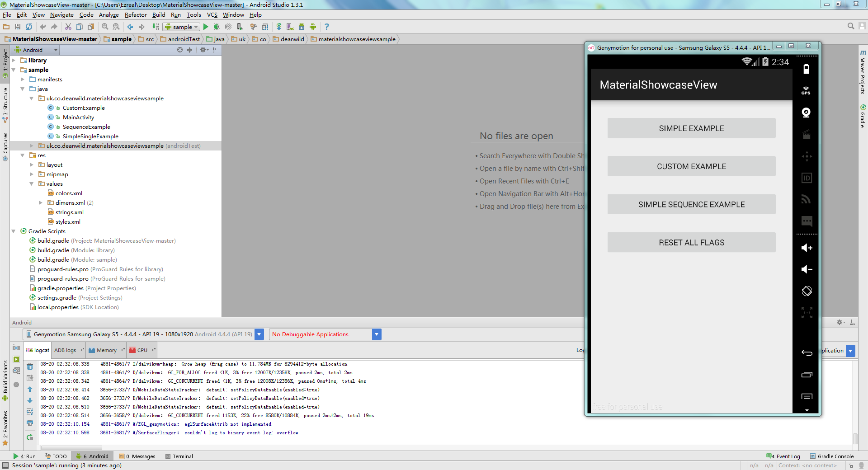Run the sample app with green play
This screenshot has height=470, width=868.
click(206, 27)
